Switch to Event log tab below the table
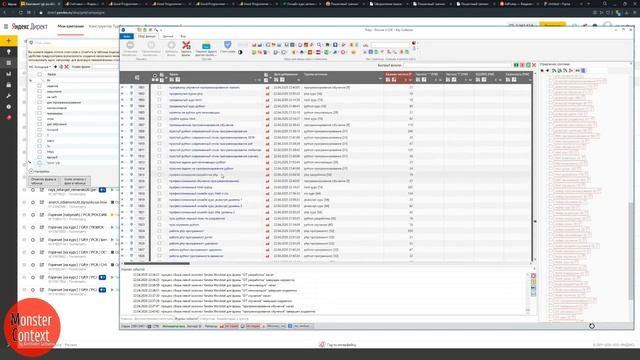Screen dimensions: 640x360 [x=186, y=319]
